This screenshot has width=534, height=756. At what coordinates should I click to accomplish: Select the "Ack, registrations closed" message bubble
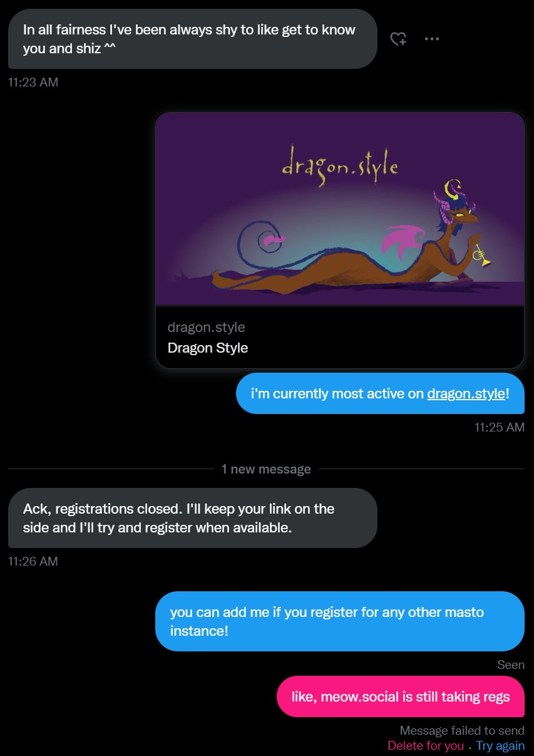[193, 518]
